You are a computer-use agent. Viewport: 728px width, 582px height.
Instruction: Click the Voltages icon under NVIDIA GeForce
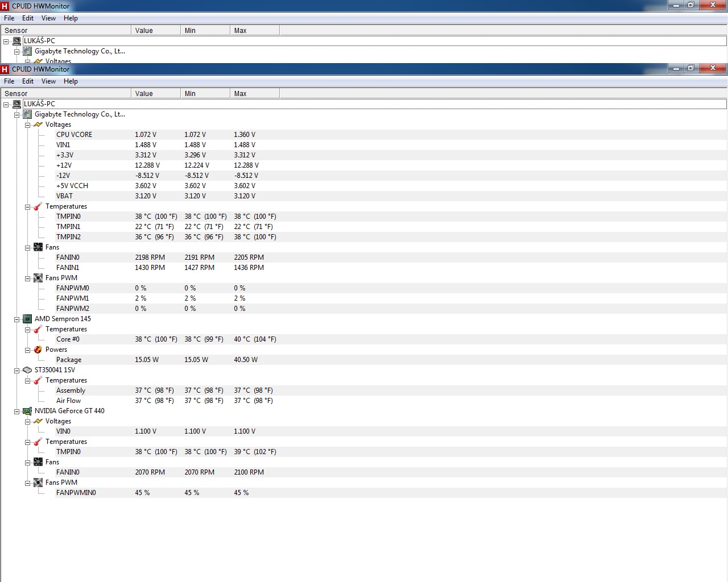[38, 421]
